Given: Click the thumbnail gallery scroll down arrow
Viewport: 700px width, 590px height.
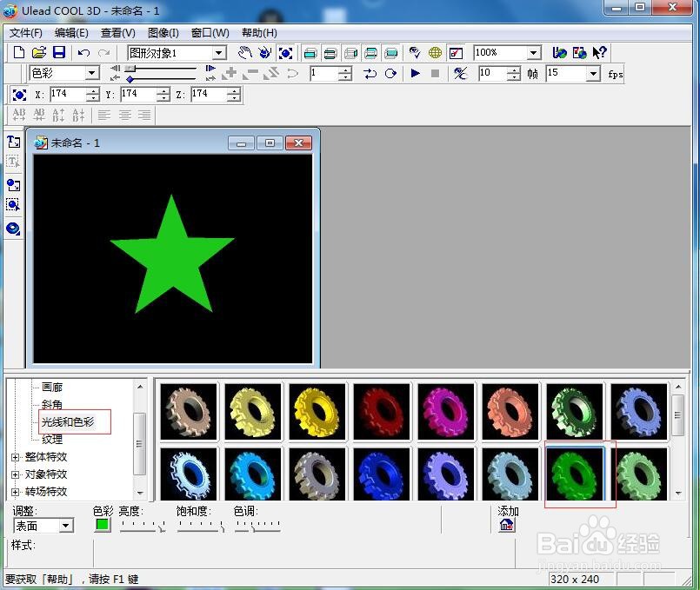Looking at the screenshot, I should [x=678, y=494].
